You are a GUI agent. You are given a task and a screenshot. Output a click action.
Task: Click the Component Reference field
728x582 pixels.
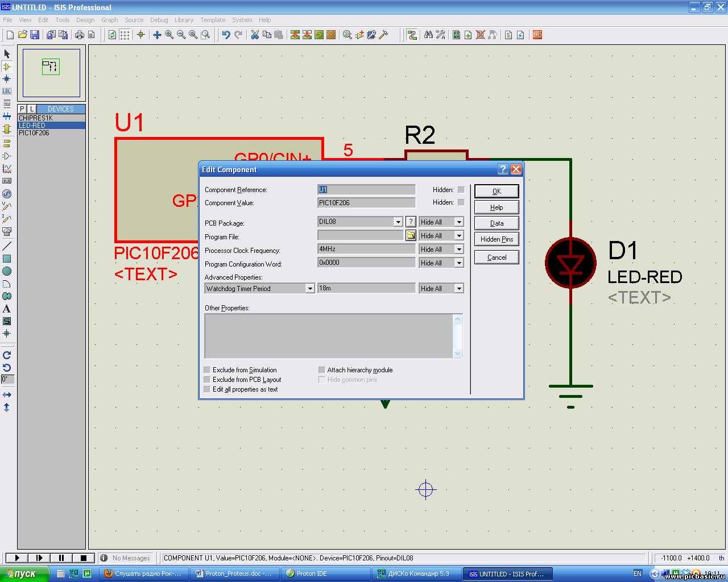click(x=366, y=190)
